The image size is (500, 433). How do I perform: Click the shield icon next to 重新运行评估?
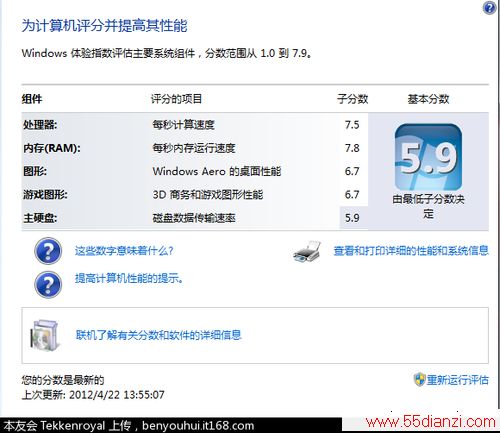click(x=419, y=379)
